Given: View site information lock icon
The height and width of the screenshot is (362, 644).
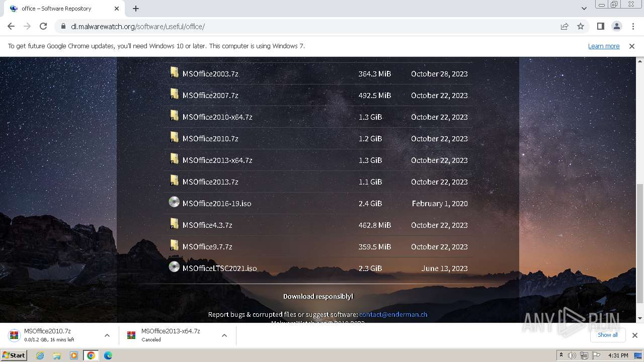Looking at the screenshot, I should click(x=63, y=26).
